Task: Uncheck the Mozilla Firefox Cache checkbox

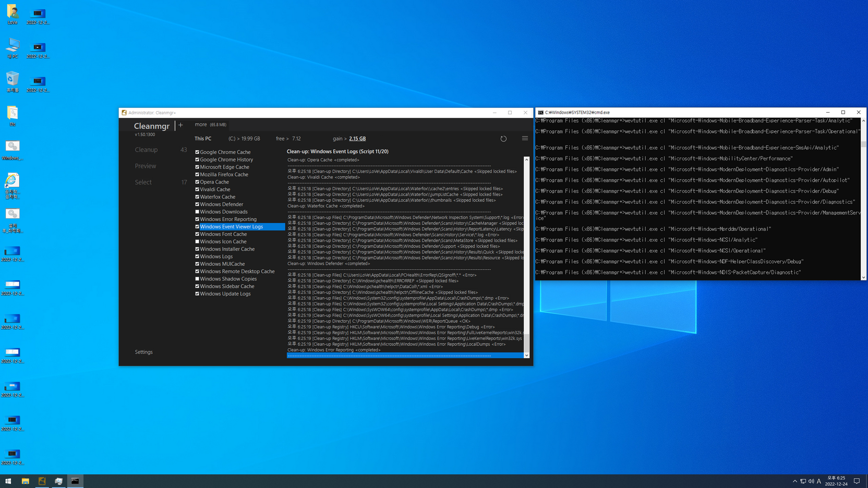Action: [x=197, y=175]
